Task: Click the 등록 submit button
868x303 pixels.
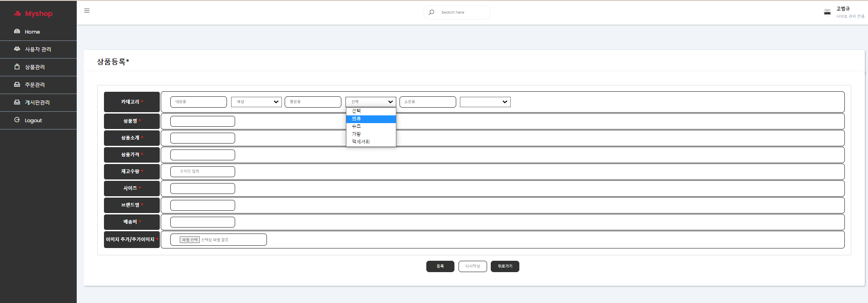Action: tap(440, 266)
